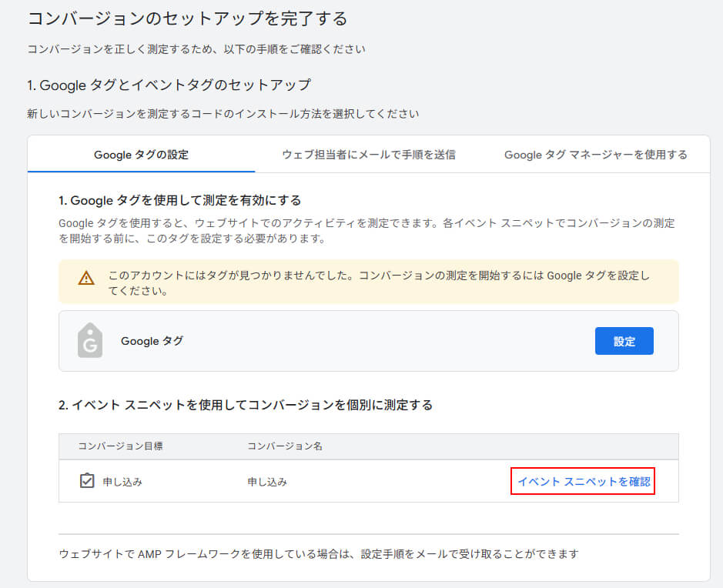Image resolution: width=723 pixels, height=588 pixels.
Task: Select the Google タグ マネージャーを使用する tab
Action: coord(595,155)
